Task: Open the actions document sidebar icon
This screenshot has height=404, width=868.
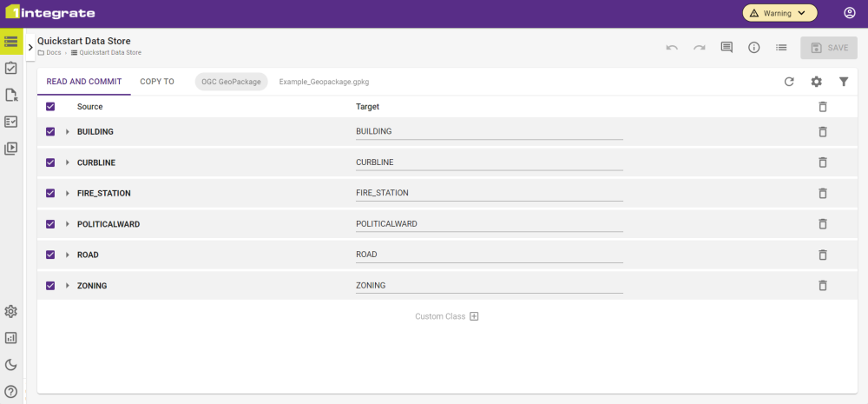Action: pos(11,95)
